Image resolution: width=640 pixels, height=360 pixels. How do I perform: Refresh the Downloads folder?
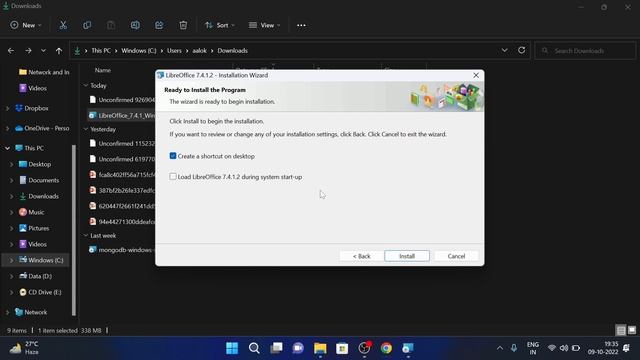[x=521, y=51]
